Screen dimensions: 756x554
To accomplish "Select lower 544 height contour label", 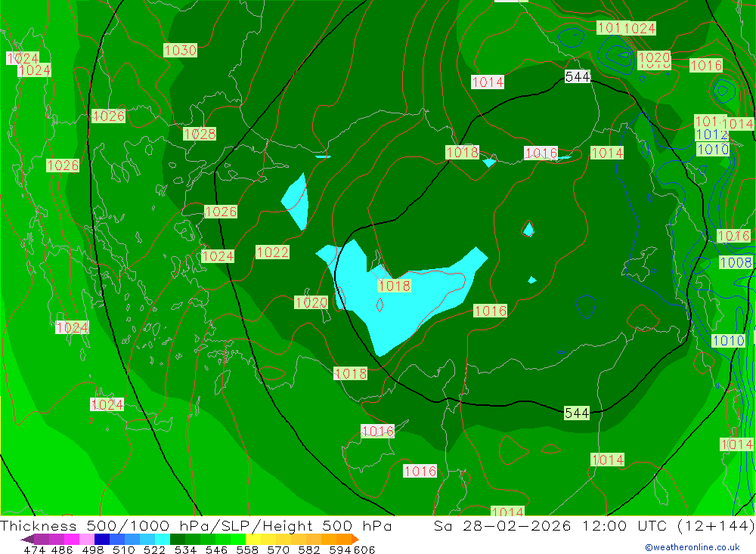I will click(577, 413).
